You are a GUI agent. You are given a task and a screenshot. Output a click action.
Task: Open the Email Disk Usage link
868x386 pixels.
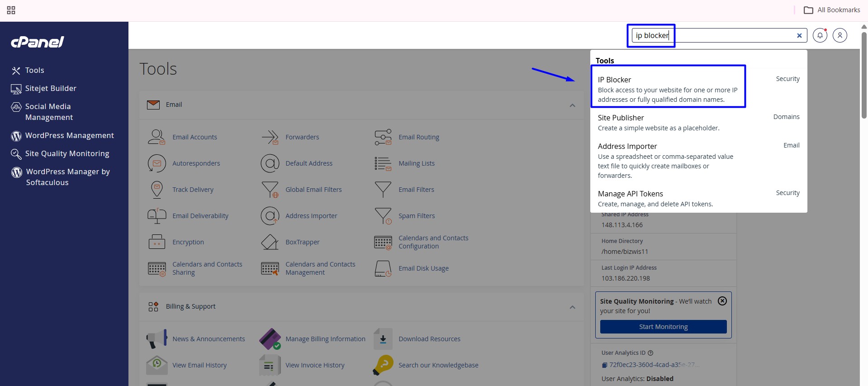click(423, 268)
